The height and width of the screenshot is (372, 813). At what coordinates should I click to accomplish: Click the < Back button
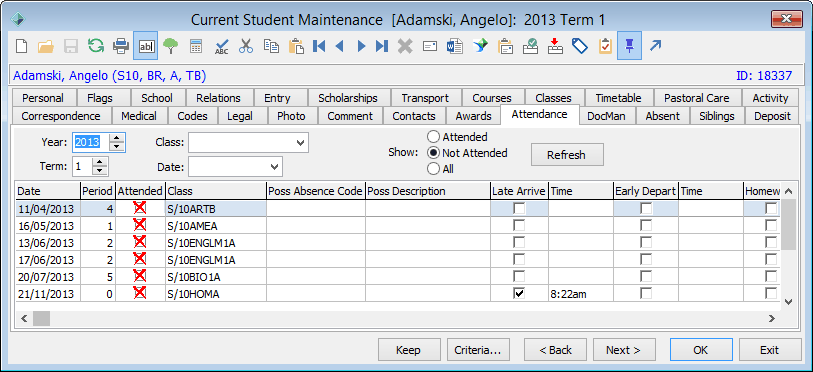coord(555,350)
